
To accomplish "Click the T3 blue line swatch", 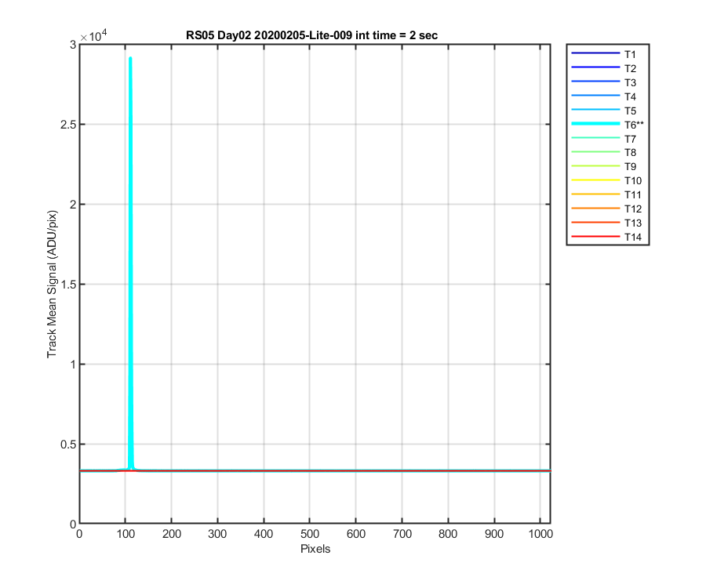I will 595,82.
